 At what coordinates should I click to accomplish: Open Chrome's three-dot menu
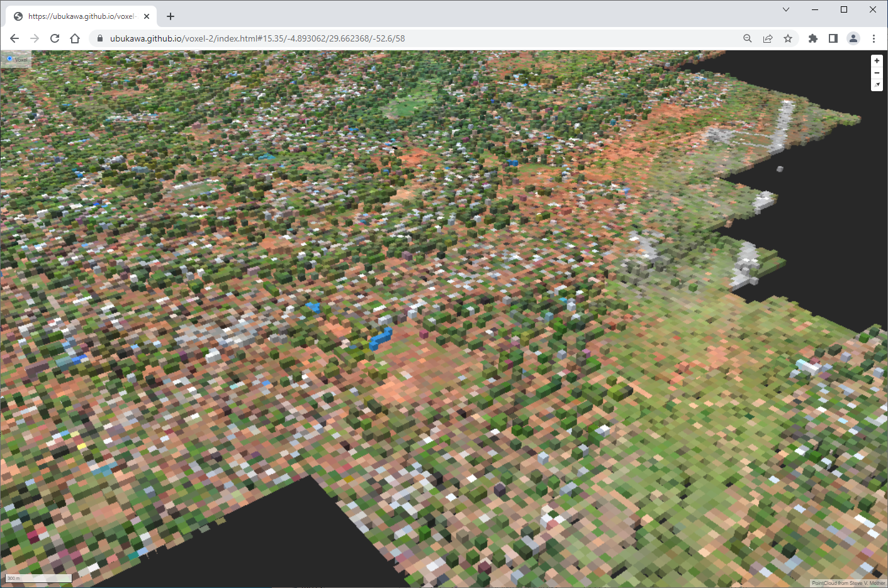[x=874, y=38]
